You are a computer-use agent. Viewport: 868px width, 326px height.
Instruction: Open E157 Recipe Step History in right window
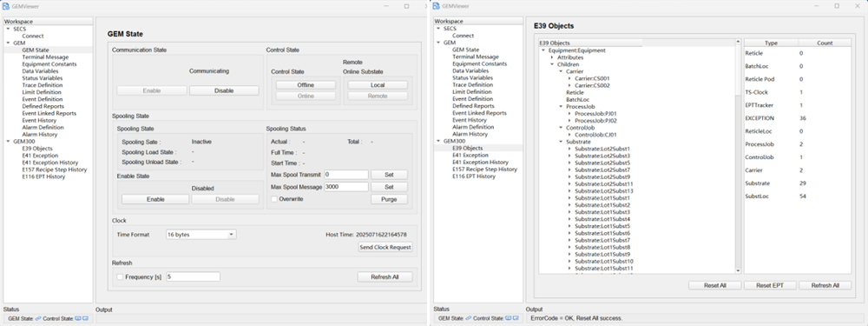484,170
